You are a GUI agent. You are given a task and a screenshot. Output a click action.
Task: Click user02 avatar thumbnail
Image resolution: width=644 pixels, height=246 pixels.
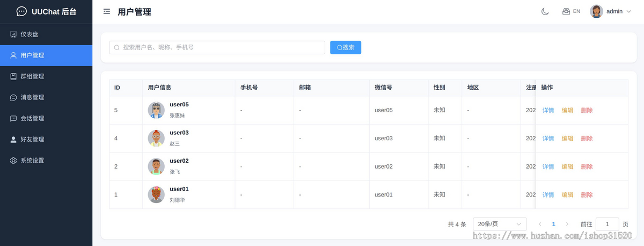(156, 167)
